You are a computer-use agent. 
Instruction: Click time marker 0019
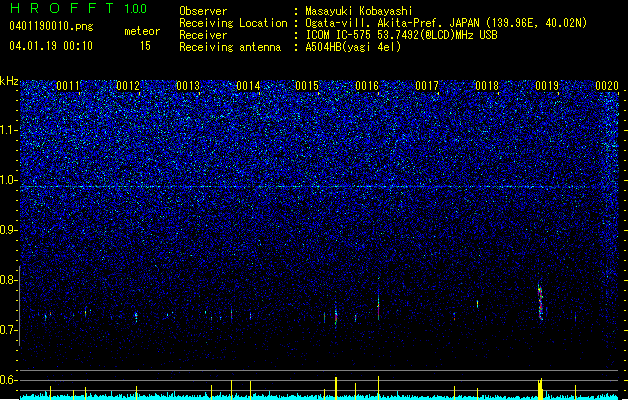click(547, 86)
